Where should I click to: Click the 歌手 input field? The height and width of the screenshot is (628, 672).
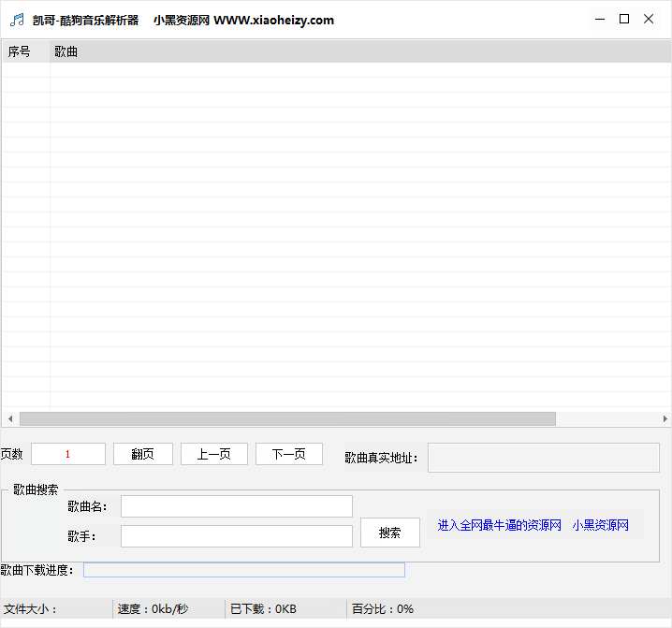[x=237, y=536]
